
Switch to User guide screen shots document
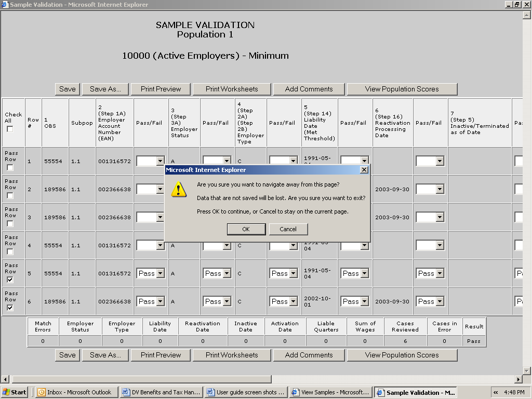tap(246, 392)
